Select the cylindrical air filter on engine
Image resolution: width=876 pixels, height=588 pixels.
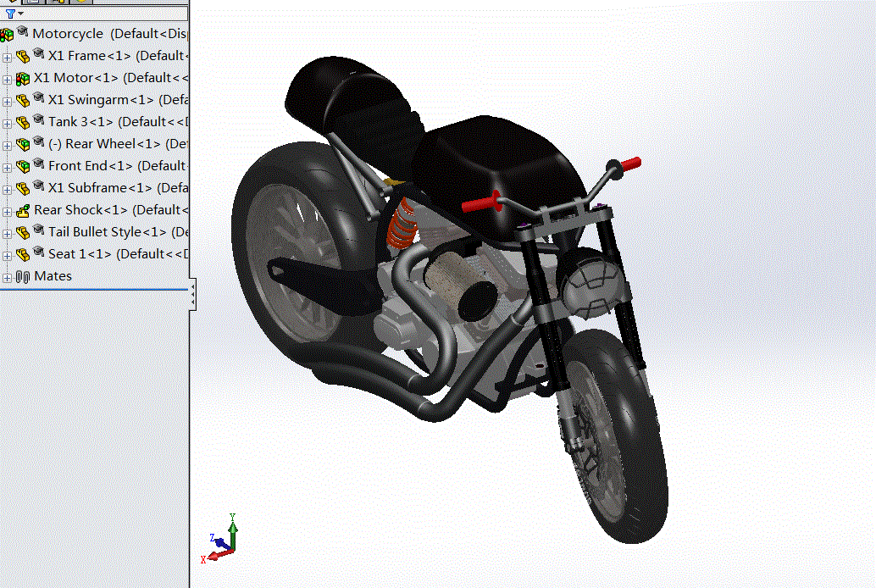pyautogui.click(x=461, y=285)
